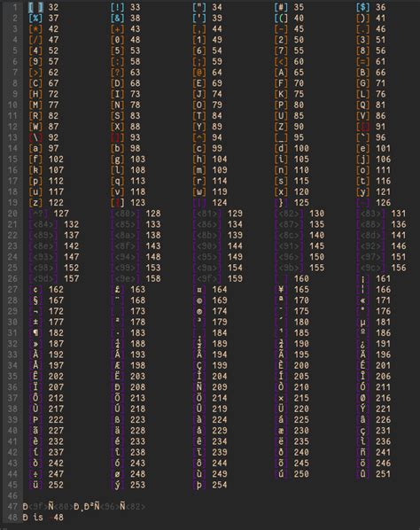Click the "<8a>" placeholder beside 138

(125, 235)
